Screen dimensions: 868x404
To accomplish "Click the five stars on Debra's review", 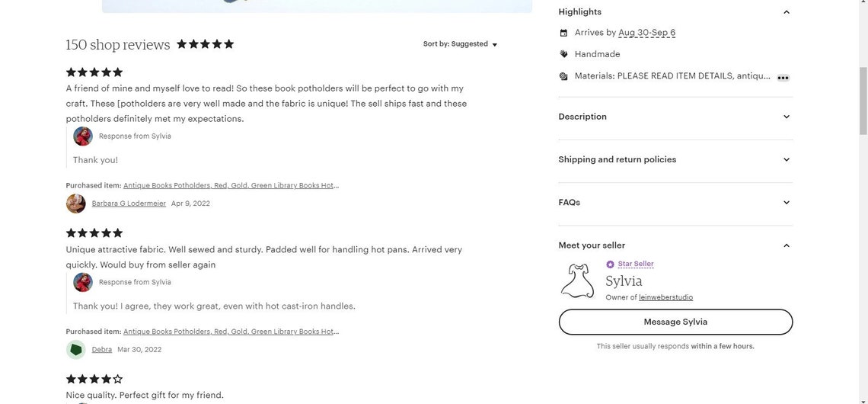I will (x=94, y=232).
